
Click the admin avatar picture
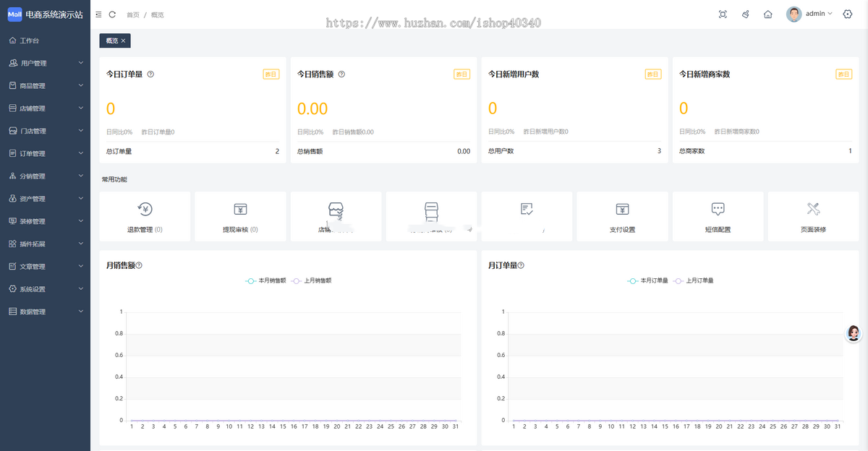pyautogui.click(x=794, y=14)
